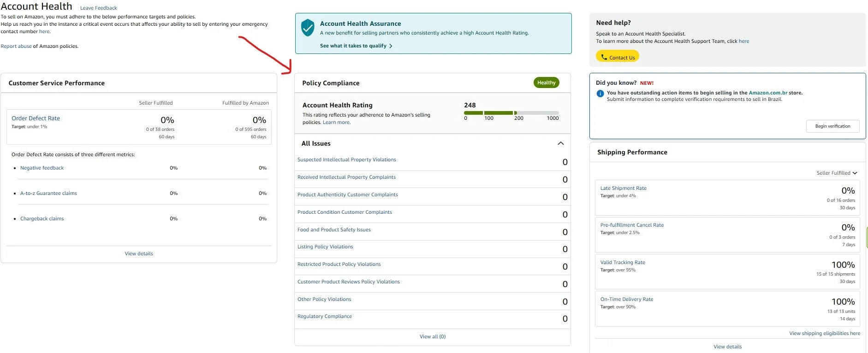Image resolution: width=868 pixels, height=353 pixels.
Task: Open Negative feedback metric
Action: [42, 168]
